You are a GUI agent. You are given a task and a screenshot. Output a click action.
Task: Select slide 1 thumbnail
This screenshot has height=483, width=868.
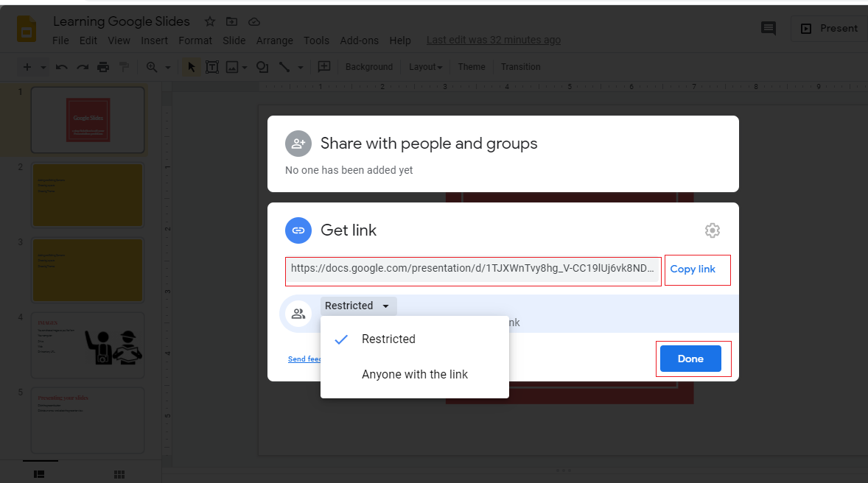[x=88, y=119]
